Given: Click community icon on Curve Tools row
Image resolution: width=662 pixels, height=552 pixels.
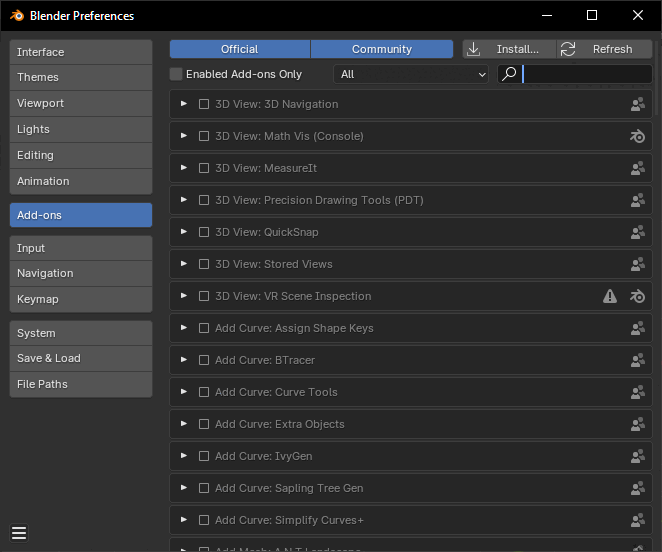Looking at the screenshot, I should [x=638, y=392].
